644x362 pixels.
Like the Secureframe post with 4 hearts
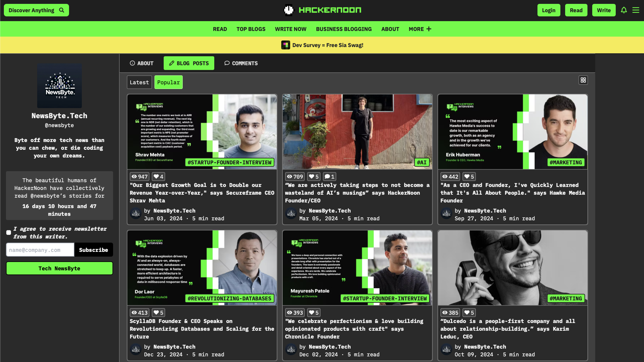coord(158,177)
